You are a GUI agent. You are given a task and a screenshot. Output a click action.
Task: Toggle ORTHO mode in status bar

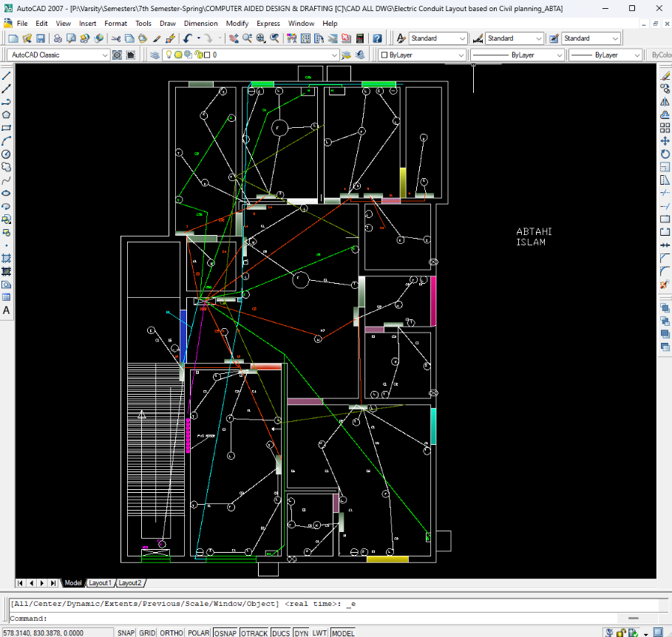pos(172,633)
